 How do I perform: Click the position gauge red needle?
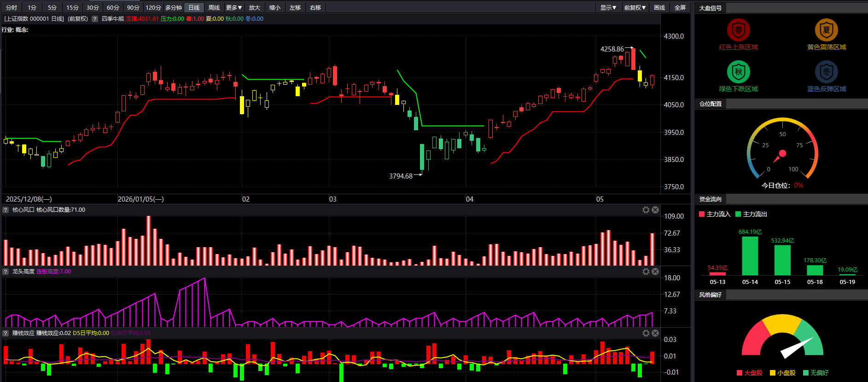pos(780,156)
